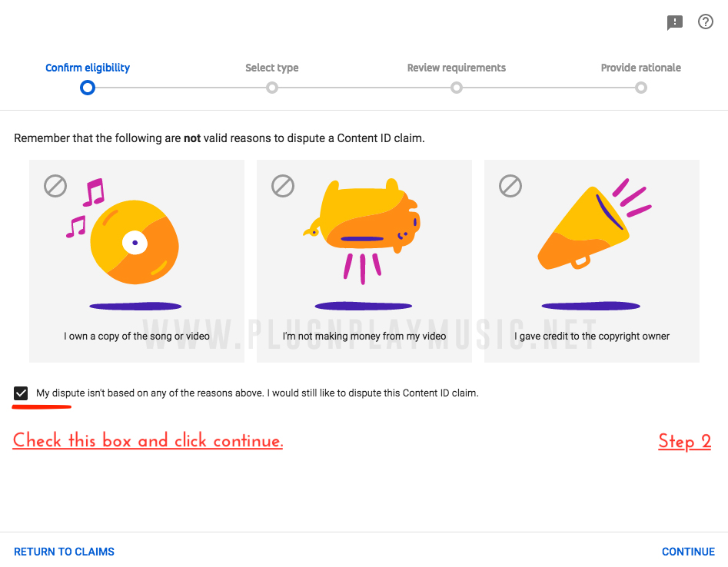Viewport: 728px width, 567px height.
Task: Select the Select type step circle
Action: pyautogui.click(x=272, y=88)
